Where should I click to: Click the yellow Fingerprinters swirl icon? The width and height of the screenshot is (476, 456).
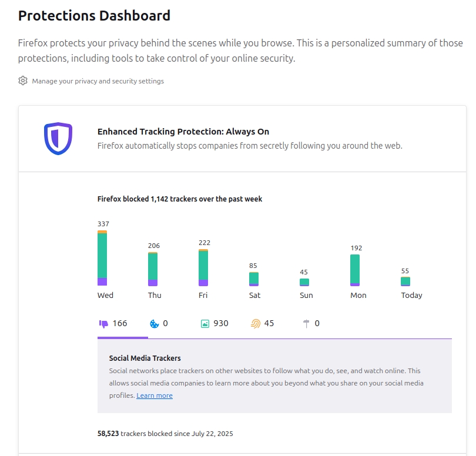(257, 323)
